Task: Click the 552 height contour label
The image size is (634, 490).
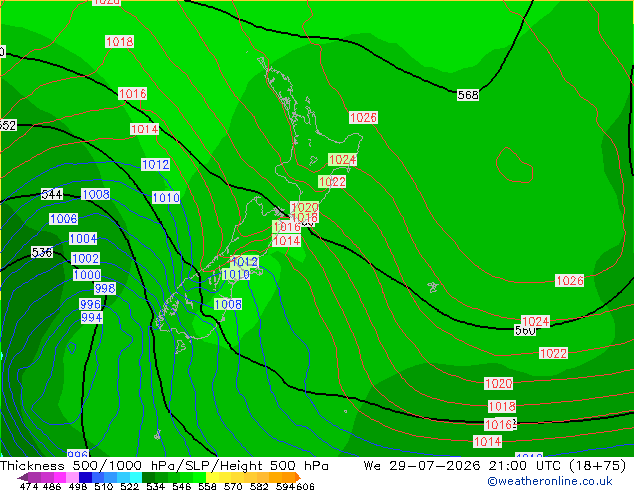Action: 8,125
